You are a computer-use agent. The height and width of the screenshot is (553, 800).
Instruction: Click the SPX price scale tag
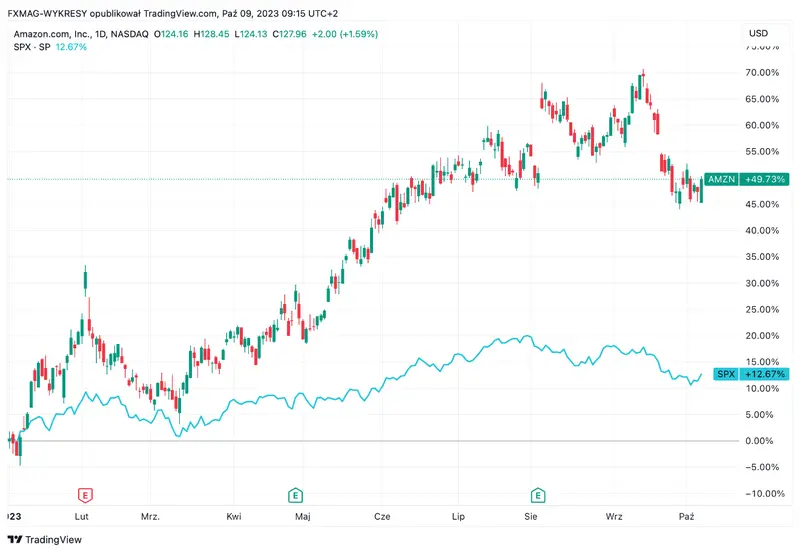pos(726,374)
